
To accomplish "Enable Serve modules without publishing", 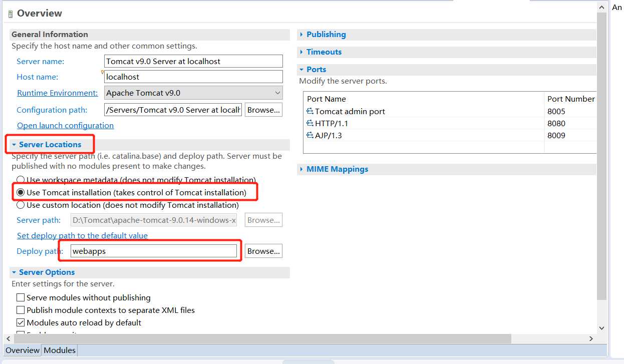I will click(x=21, y=297).
